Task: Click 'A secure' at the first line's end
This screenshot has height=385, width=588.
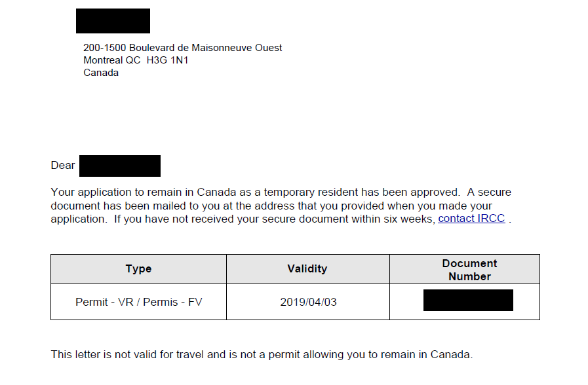Action: [489, 192]
